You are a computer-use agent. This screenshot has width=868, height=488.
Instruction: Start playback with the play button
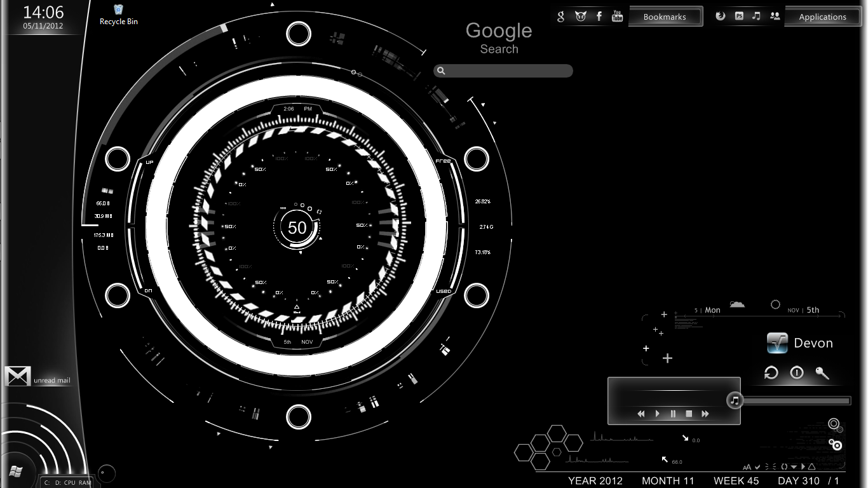[657, 414]
